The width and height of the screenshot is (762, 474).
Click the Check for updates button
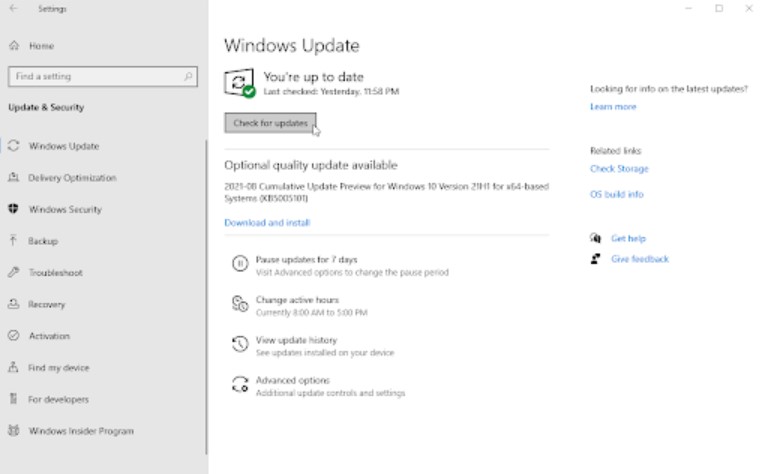pyautogui.click(x=270, y=123)
